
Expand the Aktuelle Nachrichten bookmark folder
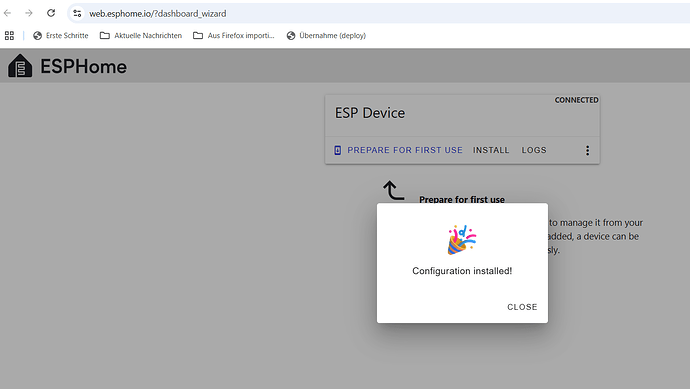click(x=141, y=36)
